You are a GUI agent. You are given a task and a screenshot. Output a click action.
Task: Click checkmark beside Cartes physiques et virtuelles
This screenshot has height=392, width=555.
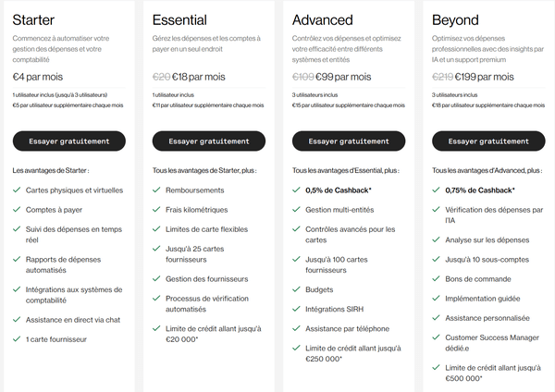tap(18, 190)
